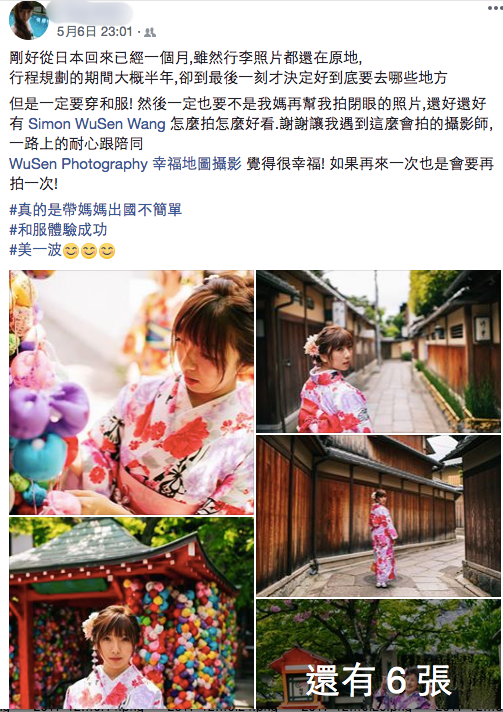Visit WuSen Photography 幸福地圖攝影 page
Image resolution: width=503 pixels, height=712 pixels.
[x=125, y=163]
